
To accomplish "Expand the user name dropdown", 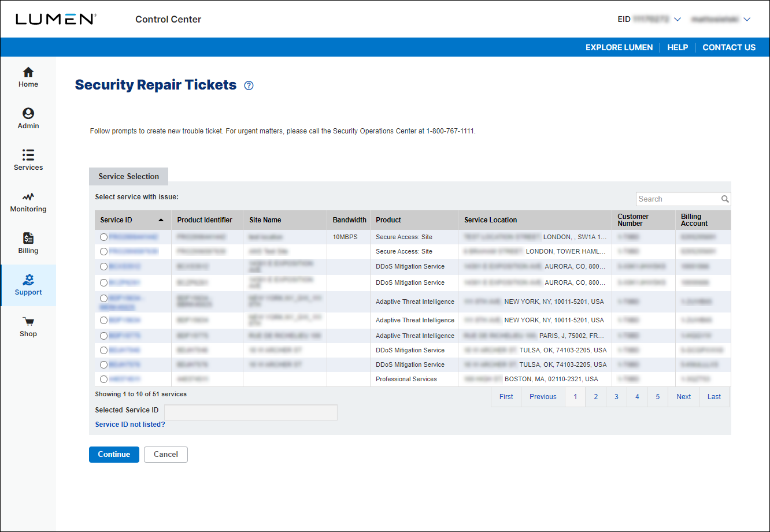I will (x=747, y=19).
